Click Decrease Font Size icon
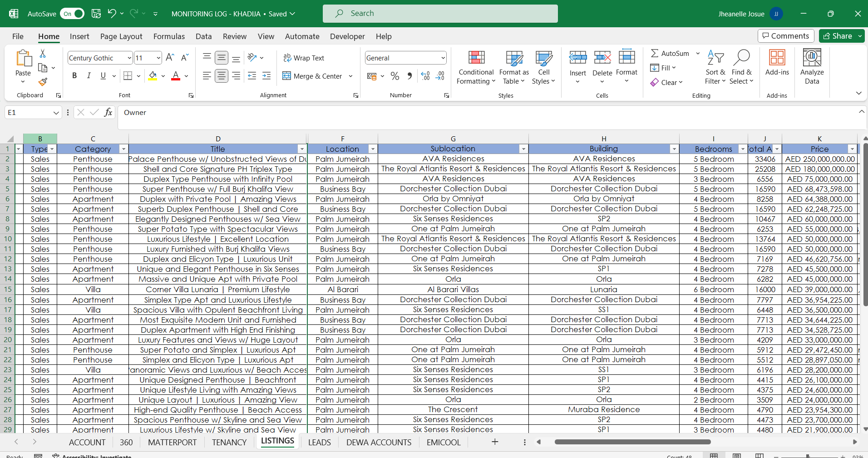The image size is (868, 458). click(184, 58)
